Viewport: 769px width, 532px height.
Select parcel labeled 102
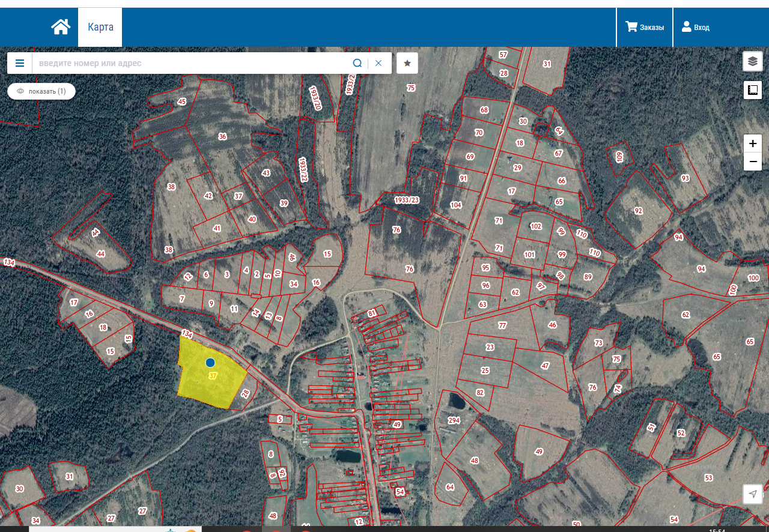coord(536,226)
